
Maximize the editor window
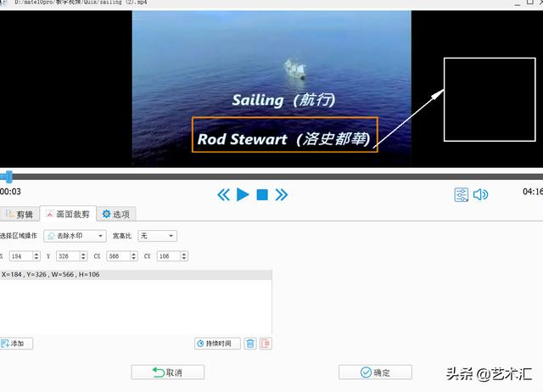click(530, 2)
